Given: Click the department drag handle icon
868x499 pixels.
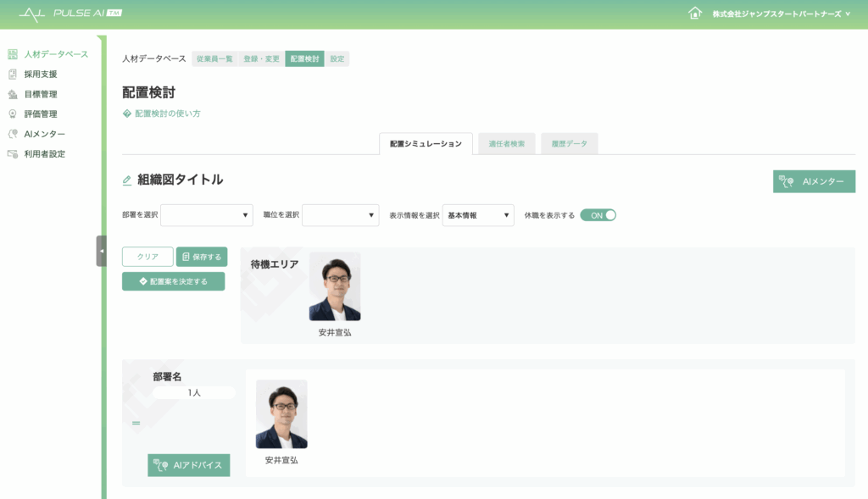Looking at the screenshot, I should coord(136,422).
